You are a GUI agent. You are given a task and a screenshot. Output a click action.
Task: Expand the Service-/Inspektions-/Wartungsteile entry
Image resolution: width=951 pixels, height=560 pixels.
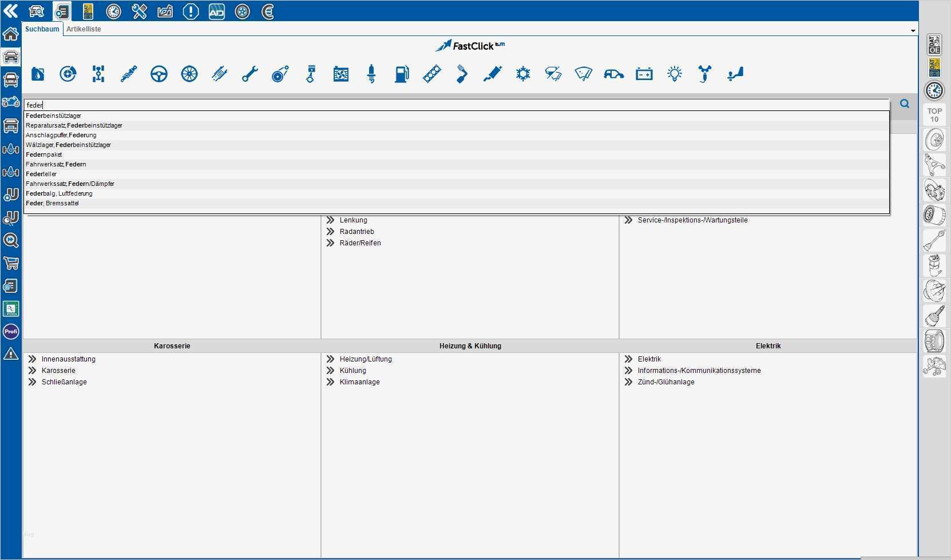(628, 220)
